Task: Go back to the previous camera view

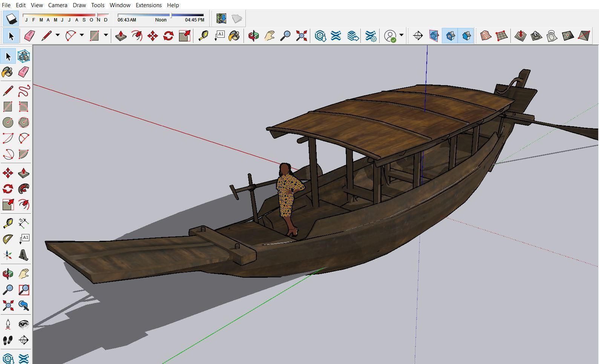Action: (x=24, y=306)
